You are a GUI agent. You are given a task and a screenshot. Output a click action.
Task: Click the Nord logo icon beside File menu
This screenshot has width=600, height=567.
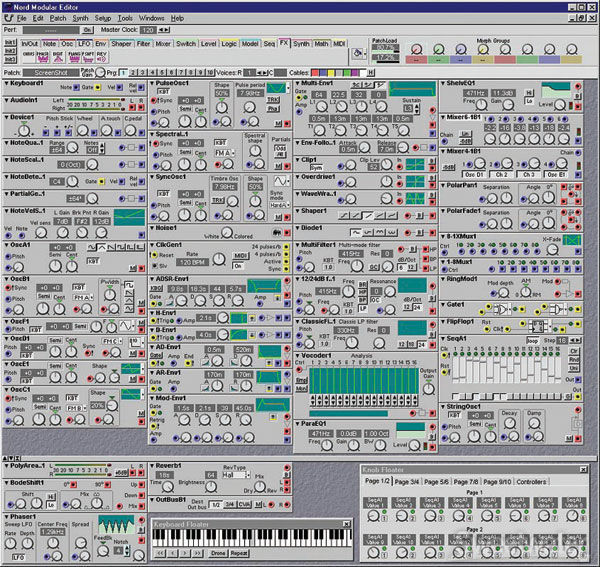9,18
